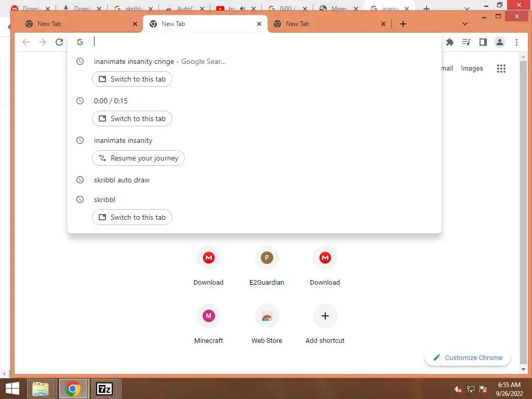The width and height of the screenshot is (532, 399).
Task: Close the third New Tab
Action: [x=383, y=24]
